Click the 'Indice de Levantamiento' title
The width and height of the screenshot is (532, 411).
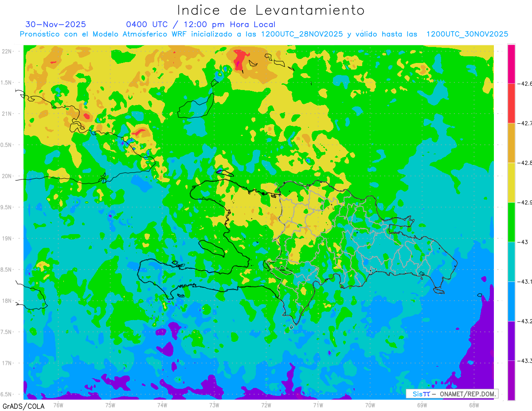[270, 10]
